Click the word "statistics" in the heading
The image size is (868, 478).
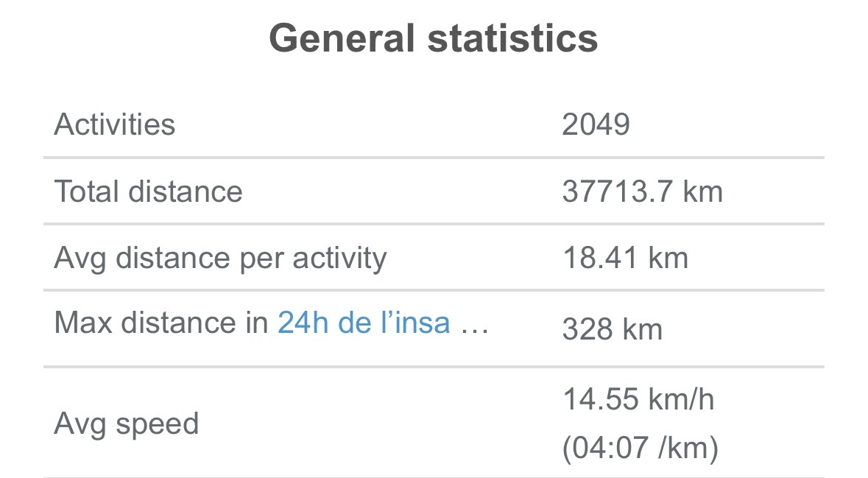(x=512, y=38)
